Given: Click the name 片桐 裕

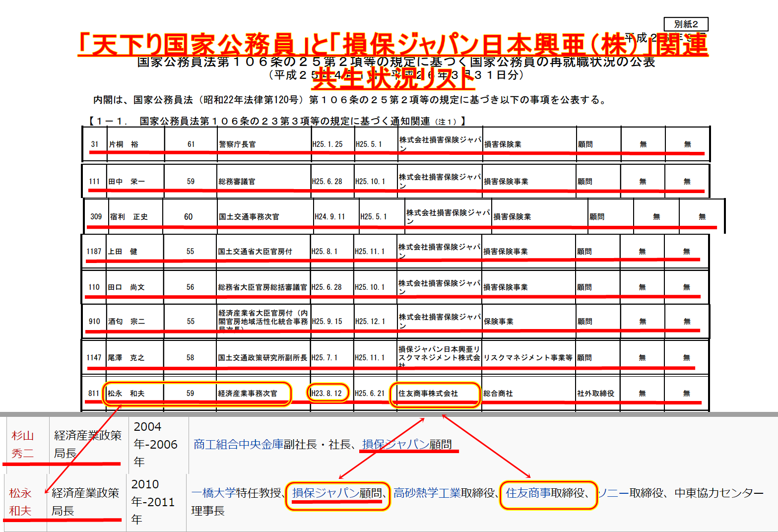Looking at the screenshot, I should (x=124, y=144).
